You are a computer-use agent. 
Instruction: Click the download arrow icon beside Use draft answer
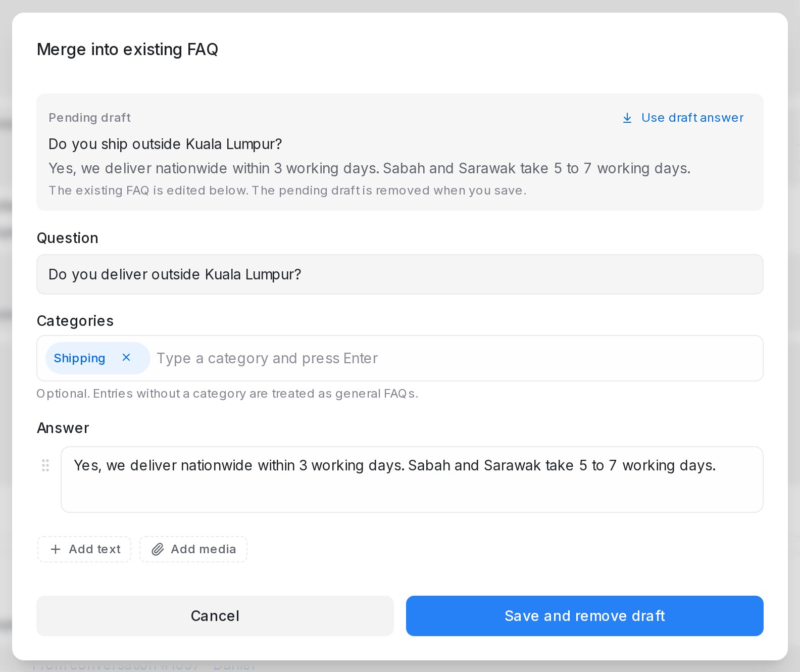point(627,118)
